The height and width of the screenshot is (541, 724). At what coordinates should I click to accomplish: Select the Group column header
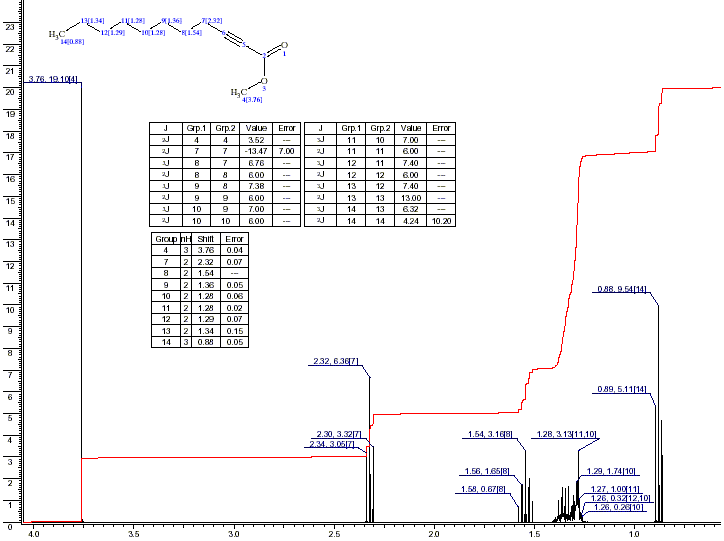(166, 239)
